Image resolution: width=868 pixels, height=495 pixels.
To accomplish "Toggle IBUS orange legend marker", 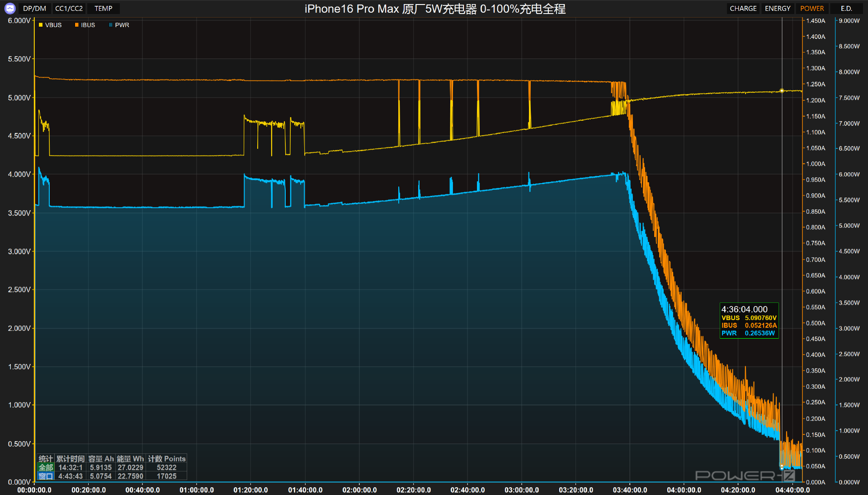I will (x=77, y=25).
